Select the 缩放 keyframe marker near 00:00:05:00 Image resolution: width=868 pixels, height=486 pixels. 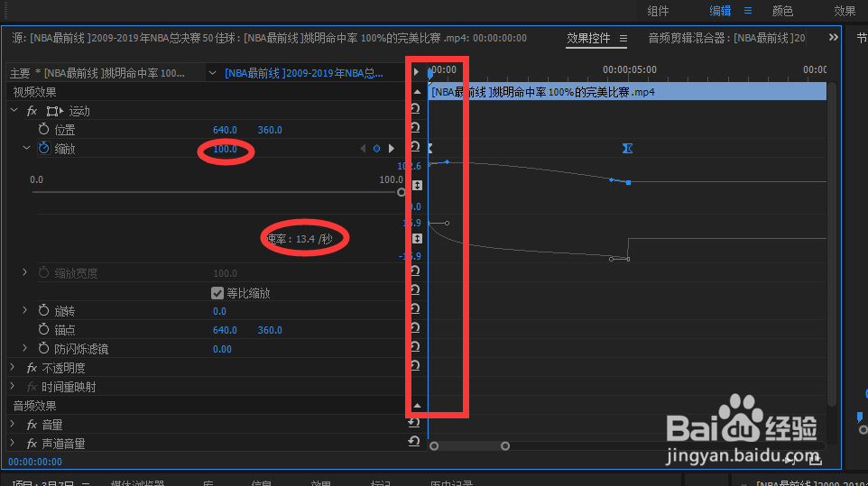coord(627,148)
